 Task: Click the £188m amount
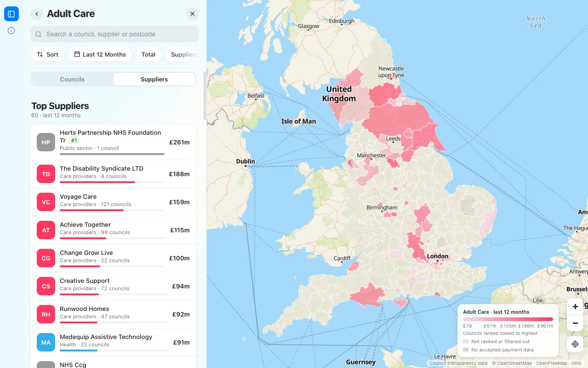click(180, 174)
